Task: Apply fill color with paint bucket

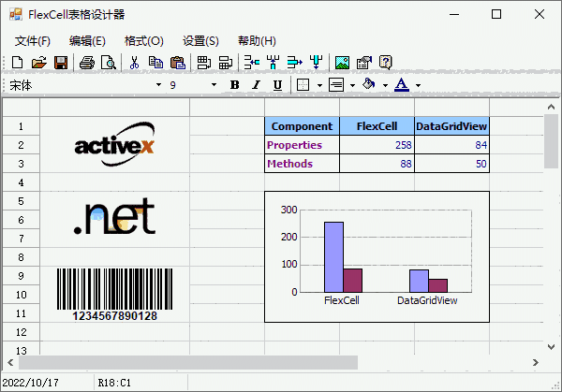Action: (369, 84)
